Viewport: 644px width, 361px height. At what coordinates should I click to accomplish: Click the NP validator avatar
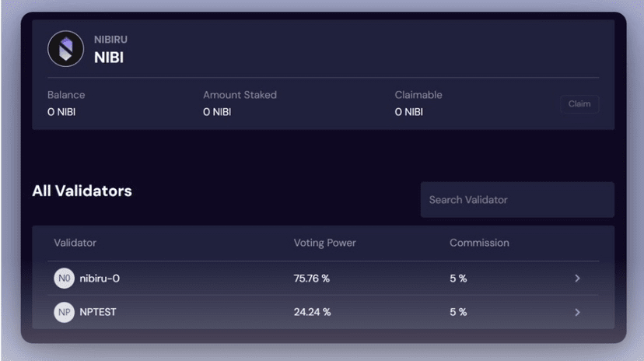[64, 312]
